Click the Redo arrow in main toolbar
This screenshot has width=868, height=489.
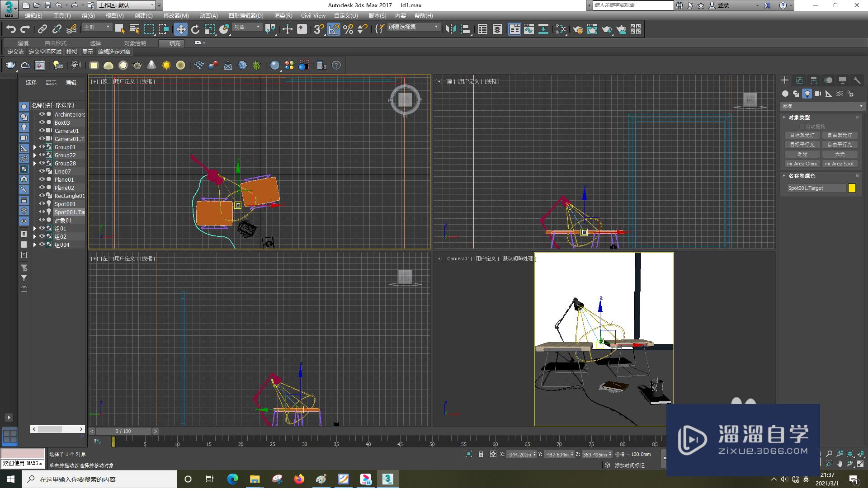[25, 29]
